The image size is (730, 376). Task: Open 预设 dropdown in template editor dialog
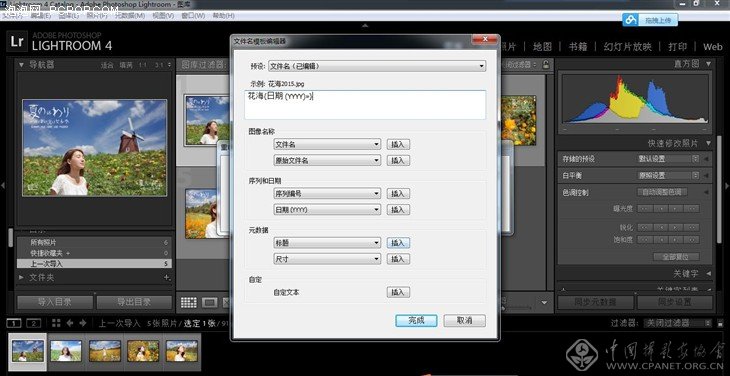[x=377, y=66]
